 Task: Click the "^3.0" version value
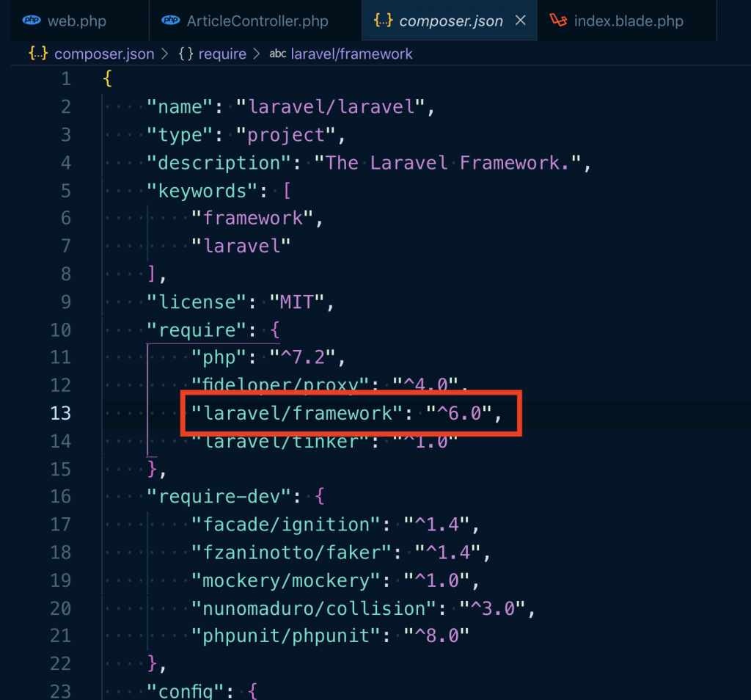coord(493,608)
